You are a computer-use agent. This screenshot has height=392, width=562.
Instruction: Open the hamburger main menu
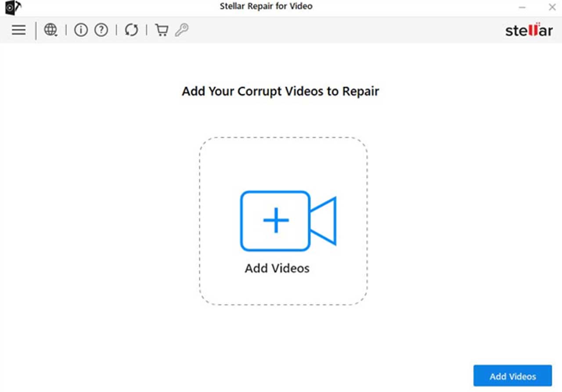point(18,30)
